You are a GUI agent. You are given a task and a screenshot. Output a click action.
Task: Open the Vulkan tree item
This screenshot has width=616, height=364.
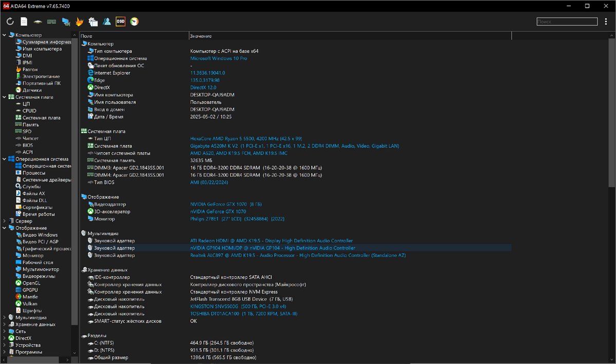30,304
